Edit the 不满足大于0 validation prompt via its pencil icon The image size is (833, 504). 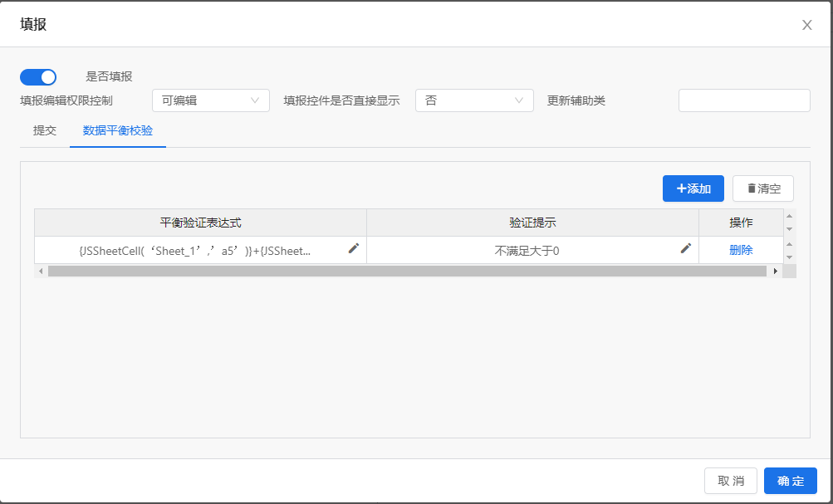(x=686, y=248)
